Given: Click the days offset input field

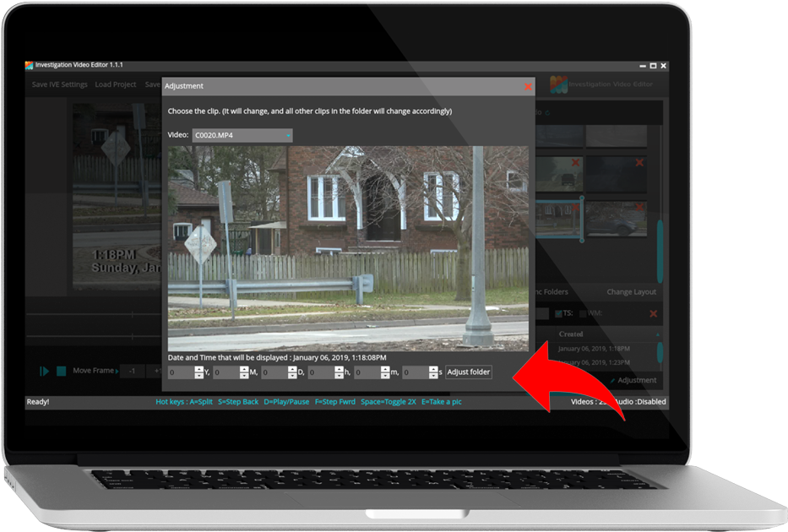Looking at the screenshot, I should (x=274, y=372).
